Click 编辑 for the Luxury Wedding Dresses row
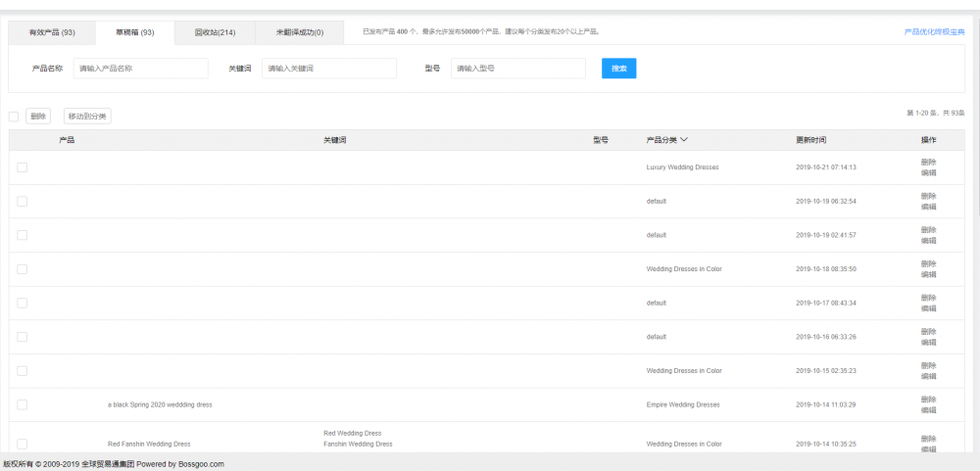Viewport: 980px width, 471px height. point(928,172)
